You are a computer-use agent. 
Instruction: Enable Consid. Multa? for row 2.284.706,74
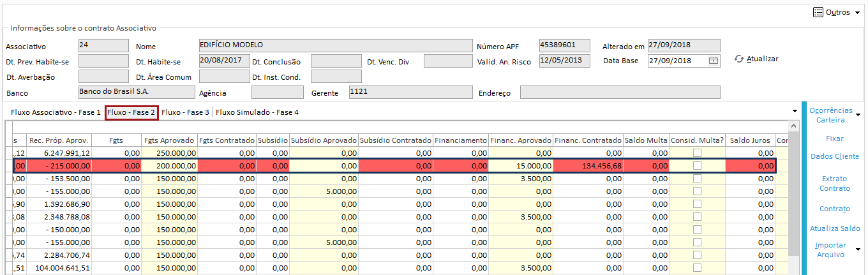click(x=697, y=255)
